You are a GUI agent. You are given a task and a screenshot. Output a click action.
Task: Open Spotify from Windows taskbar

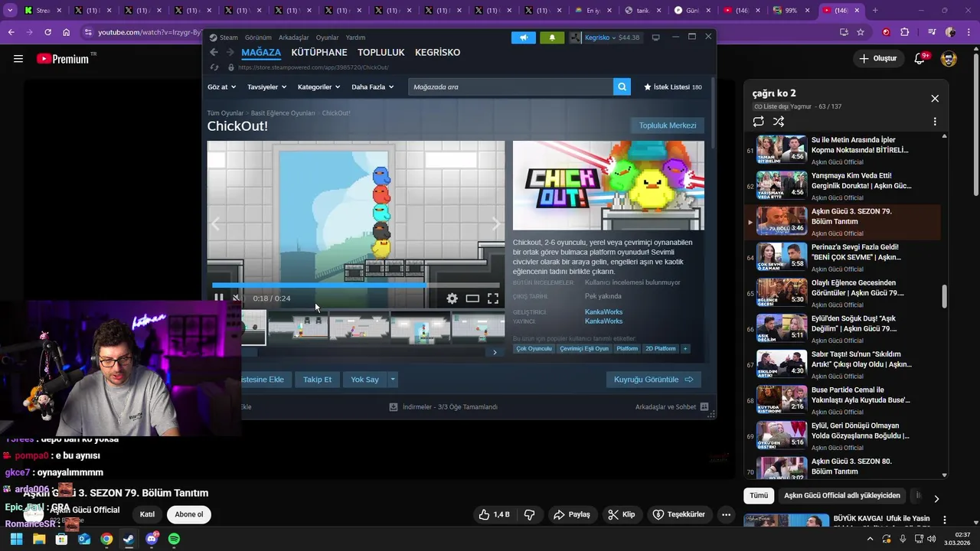pos(174,540)
